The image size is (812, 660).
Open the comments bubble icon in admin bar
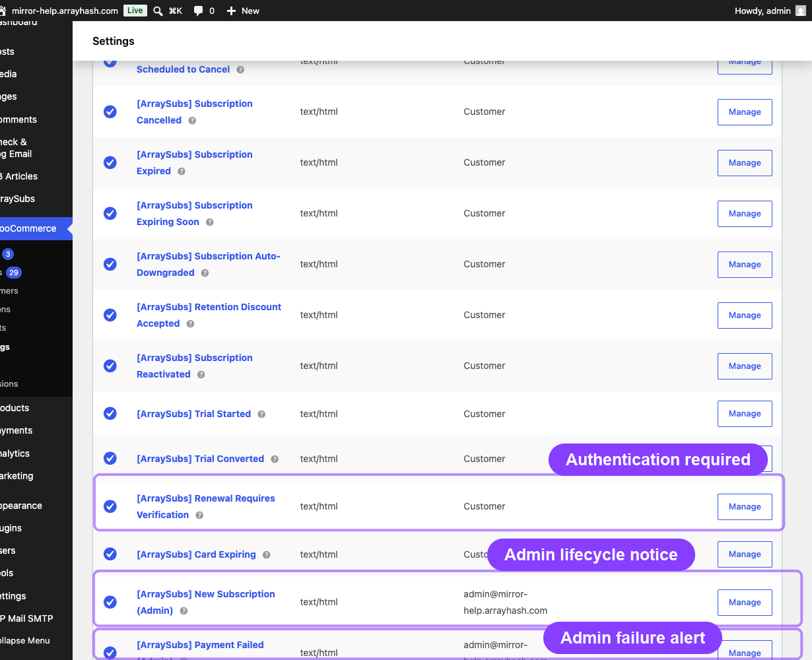pyautogui.click(x=198, y=11)
